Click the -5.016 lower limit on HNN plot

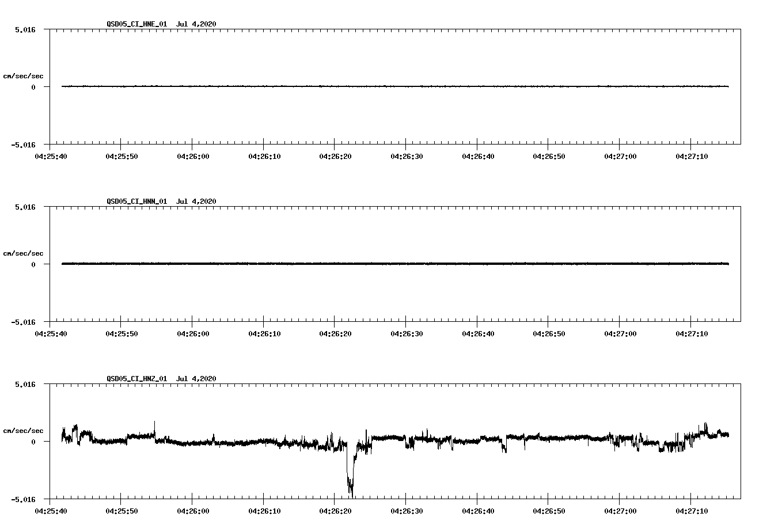click(x=23, y=322)
